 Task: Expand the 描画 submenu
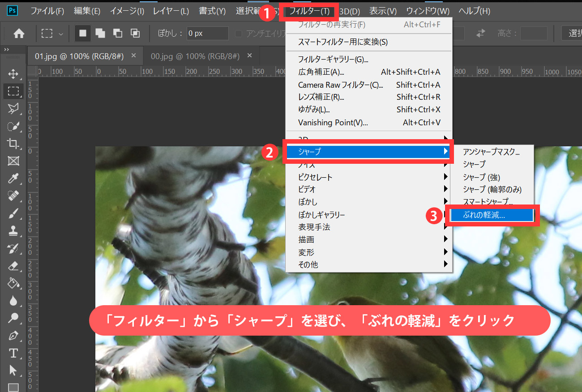[369, 240]
